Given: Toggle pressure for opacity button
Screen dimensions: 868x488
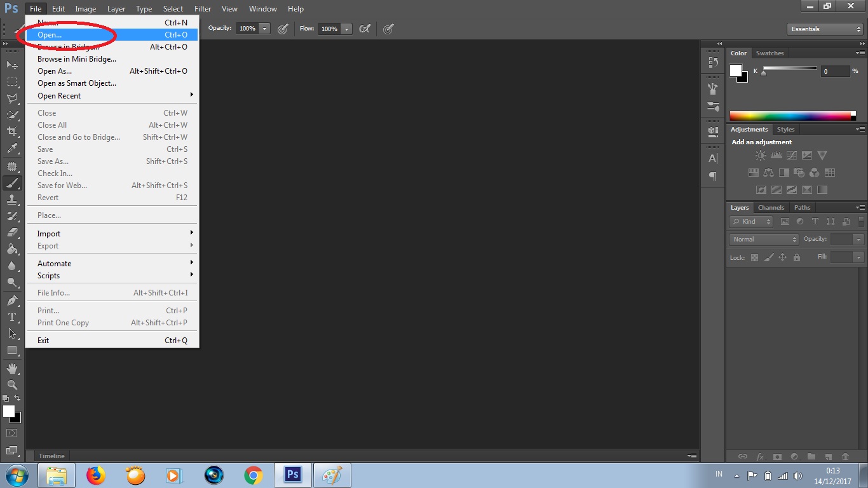Looking at the screenshot, I should click(x=283, y=29).
